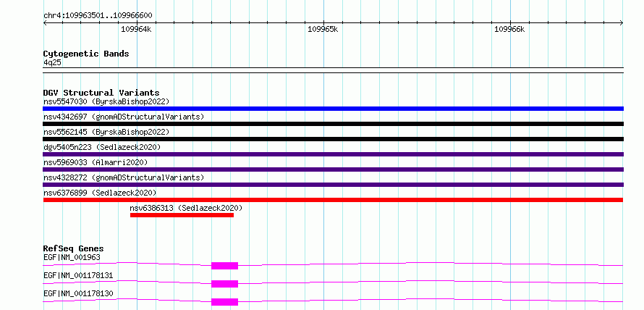Image resolution: width=644 pixels, height=310 pixels.
Task: Click the nsv5562145 black variant bar
Action: pyautogui.click(x=333, y=139)
